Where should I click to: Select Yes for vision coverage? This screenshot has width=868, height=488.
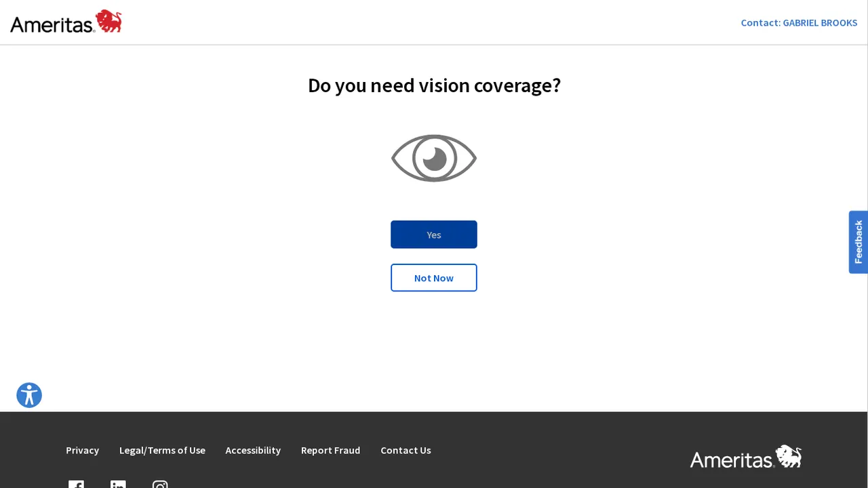434,235
